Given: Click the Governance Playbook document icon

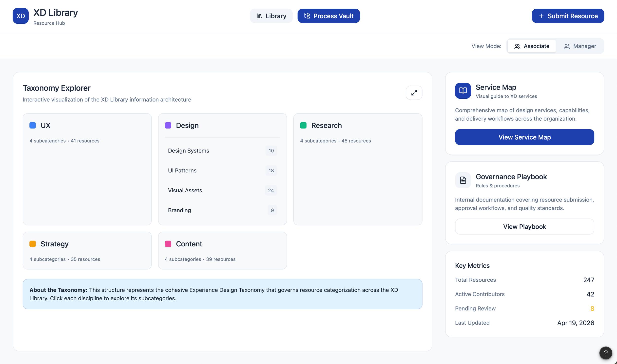Looking at the screenshot, I should pyautogui.click(x=463, y=180).
